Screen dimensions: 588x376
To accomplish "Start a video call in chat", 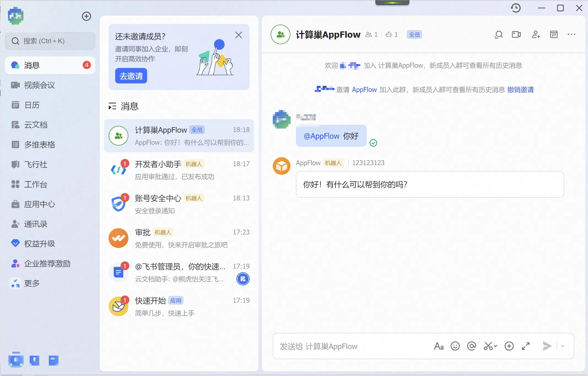I will coord(516,35).
